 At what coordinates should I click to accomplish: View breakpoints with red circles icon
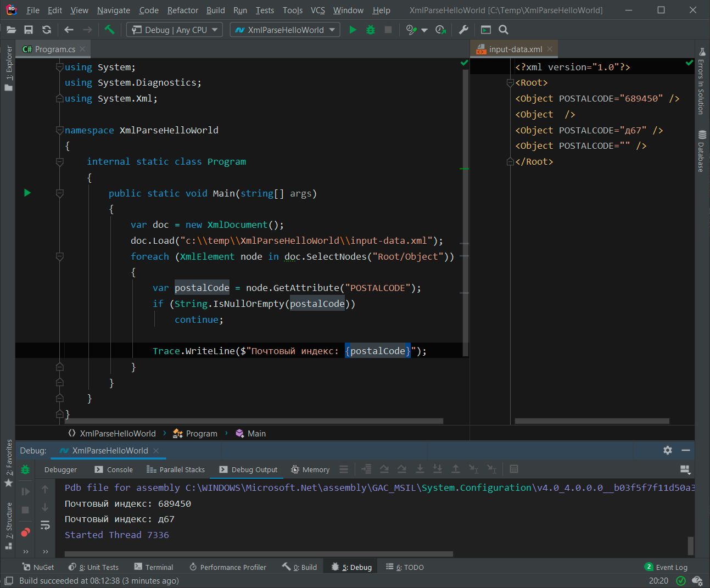(x=25, y=532)
